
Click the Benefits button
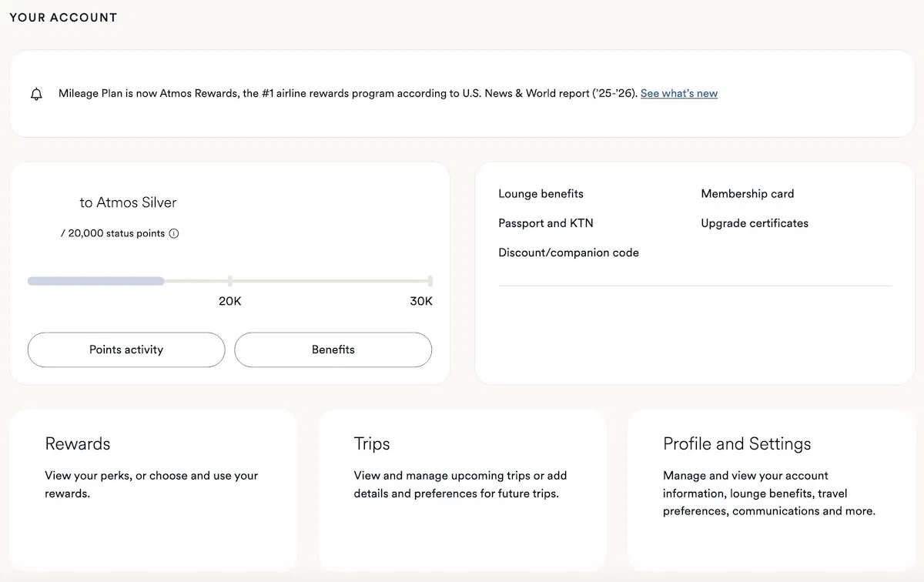[x=333, y=350]
